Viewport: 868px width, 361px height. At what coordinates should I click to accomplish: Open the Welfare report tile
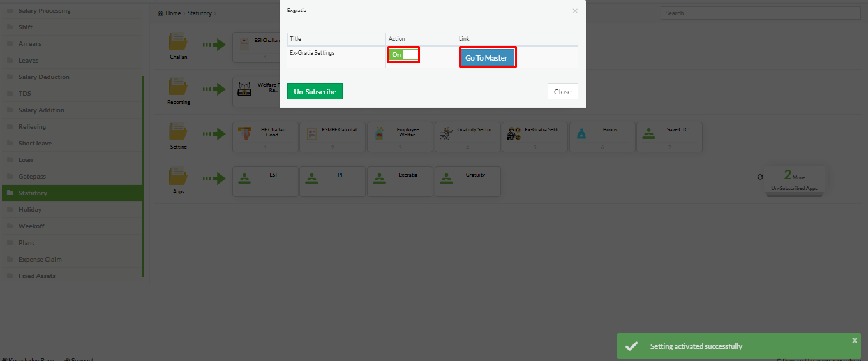pyautogui.click(x=256, y=92)
